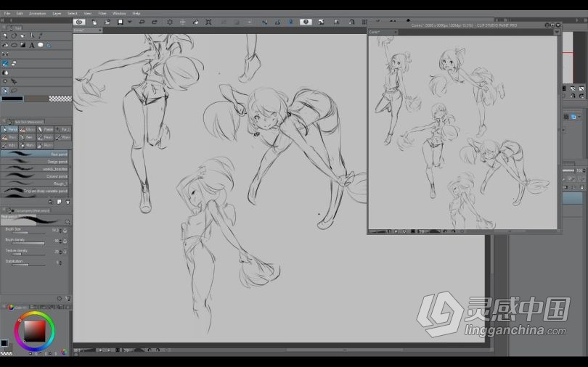Viewport: 588px width, 367px height.
Task: Open the Window menu
Action: (119, 14)
